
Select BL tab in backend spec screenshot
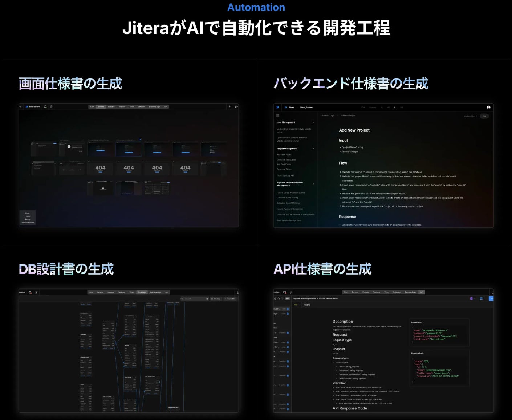click(x=395, y=108)
